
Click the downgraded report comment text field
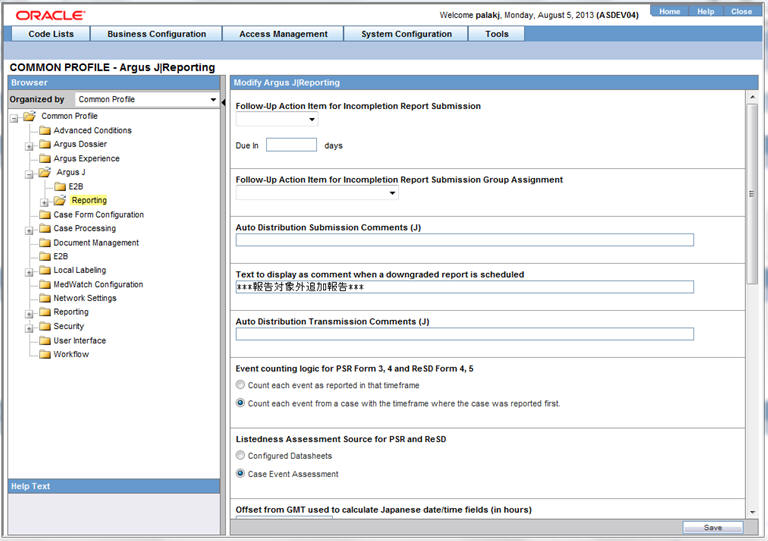pos(464,287)
